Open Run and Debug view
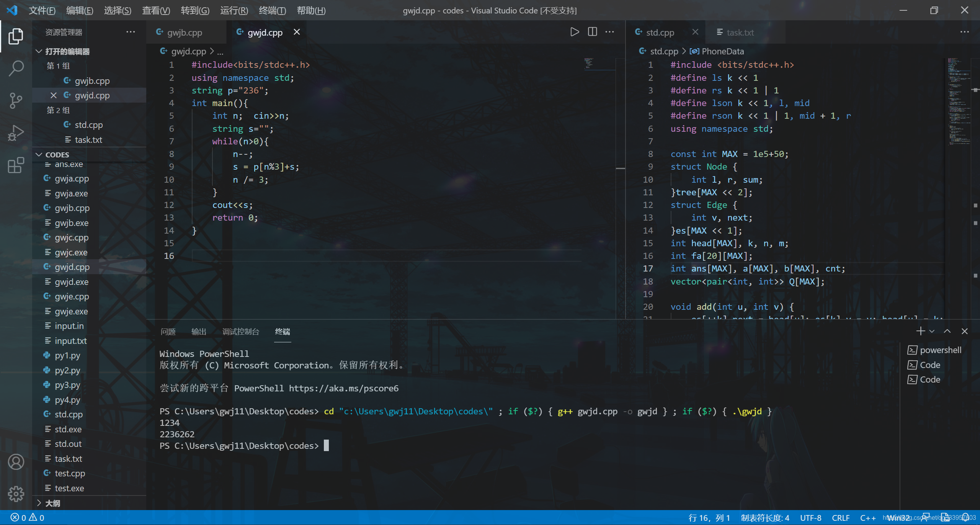This screenshot has height=525, width=980. (x=16, y=133)
